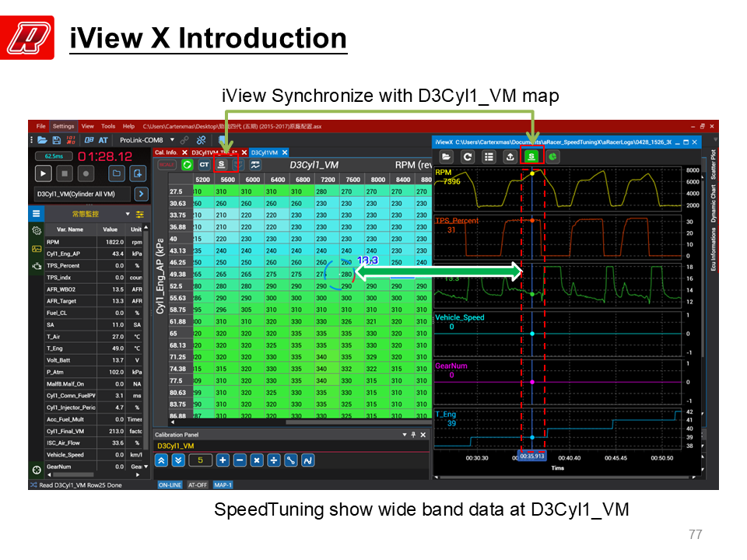Click the curve smoothing calibration button
Screen dimensions: 747x560
pyautogui.click(x=308, y=460)
